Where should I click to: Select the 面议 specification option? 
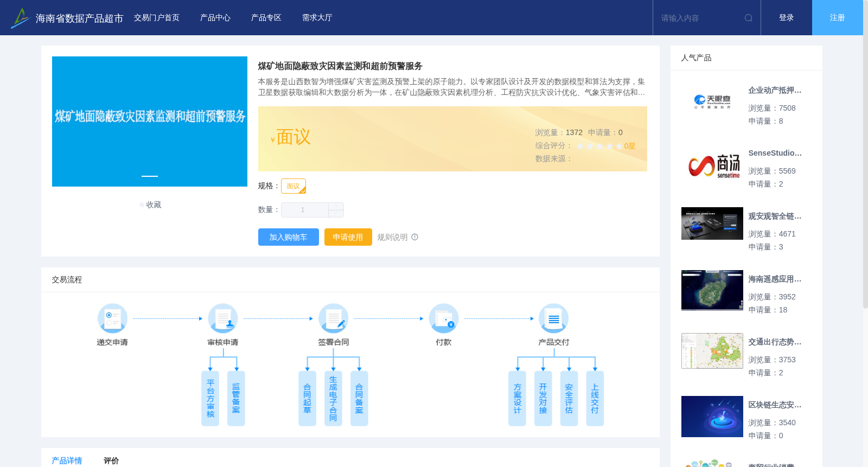coord(293,186)
